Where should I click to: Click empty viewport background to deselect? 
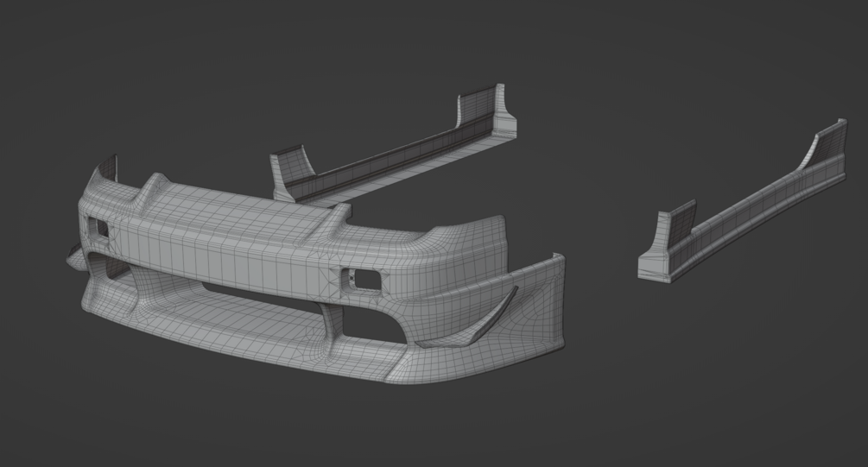(664, 388)
